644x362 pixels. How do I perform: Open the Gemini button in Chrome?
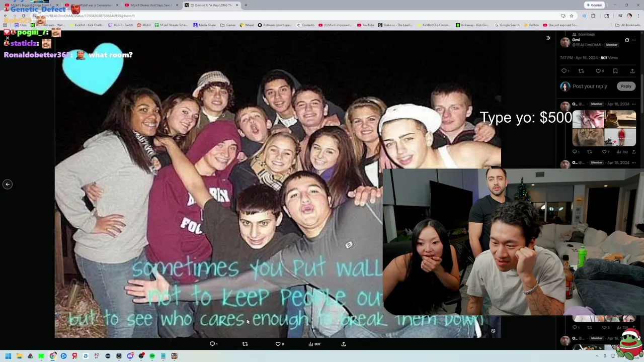click(594, 5)
